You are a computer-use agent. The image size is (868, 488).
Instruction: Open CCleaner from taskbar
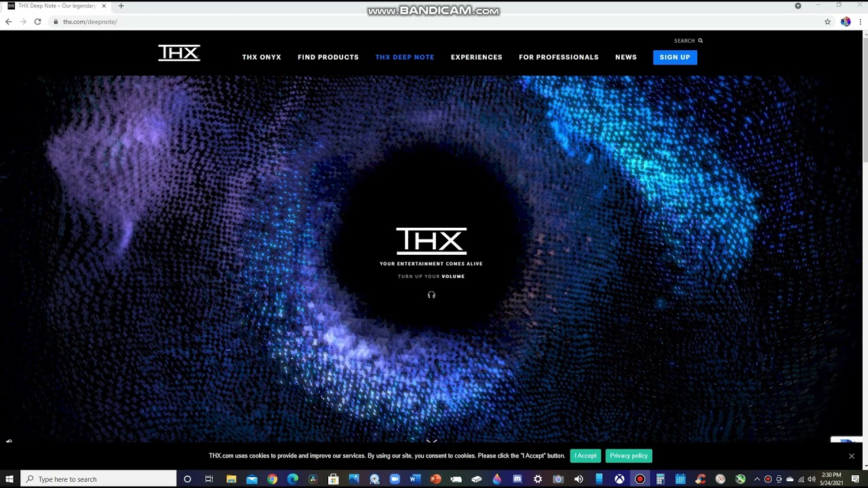pos(701,479)
